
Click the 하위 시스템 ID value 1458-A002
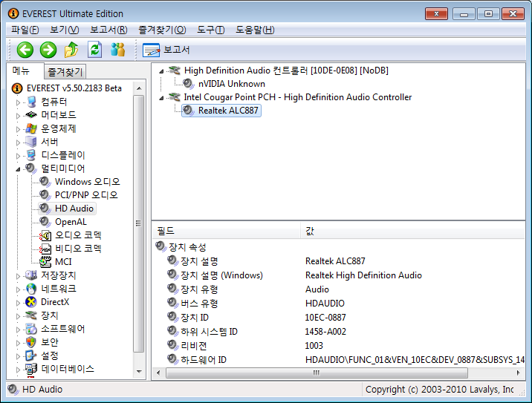pyautogui.click(x=325, y=332)
